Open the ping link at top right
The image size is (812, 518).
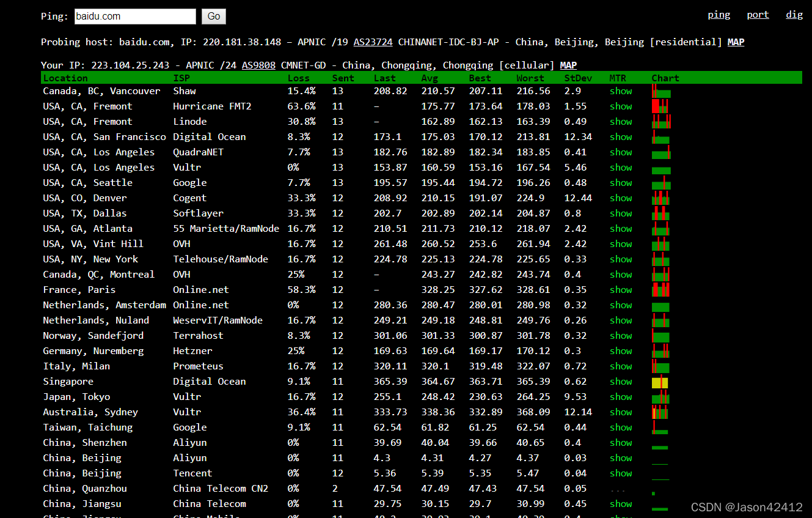point(719,15)
